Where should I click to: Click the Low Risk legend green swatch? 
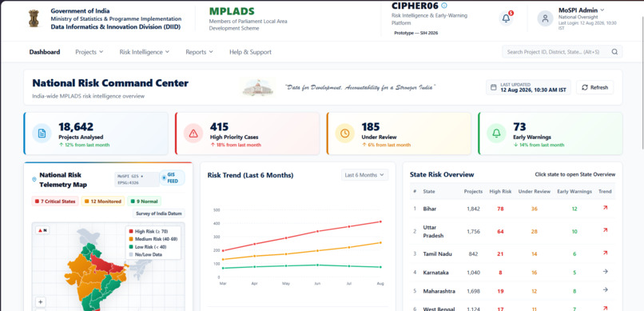pyautogui.click(x=130, y=247)
